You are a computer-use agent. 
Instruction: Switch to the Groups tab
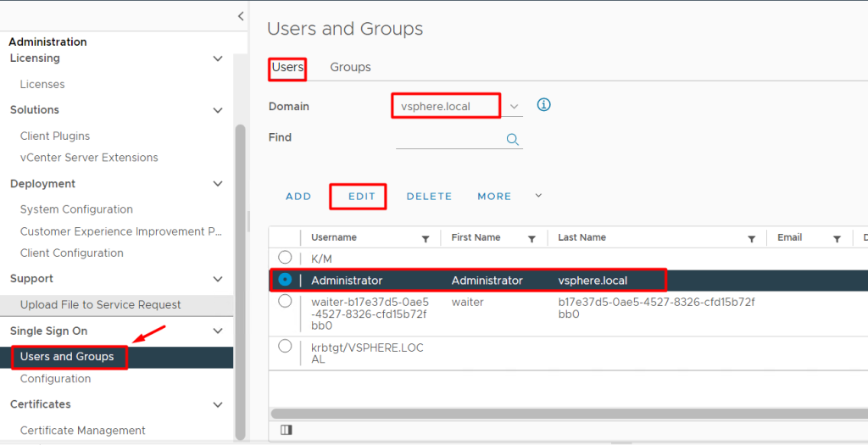pyautogui.click(x=350, y=67)
